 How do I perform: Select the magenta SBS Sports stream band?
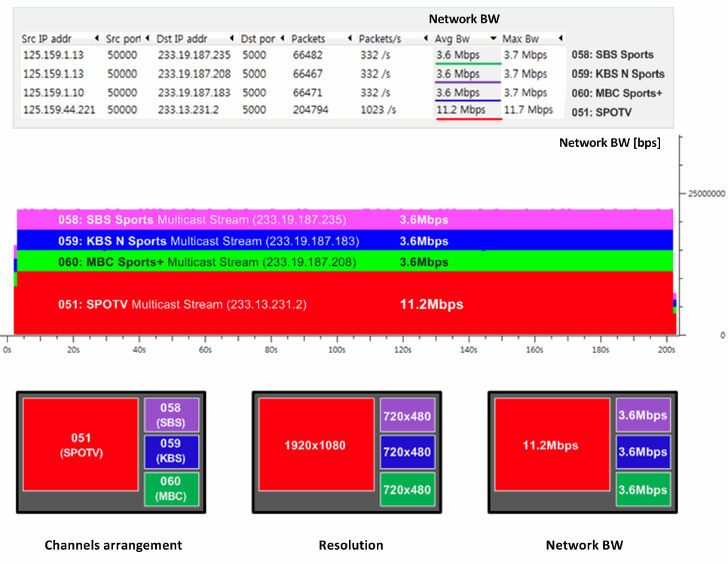coord(345,219)
